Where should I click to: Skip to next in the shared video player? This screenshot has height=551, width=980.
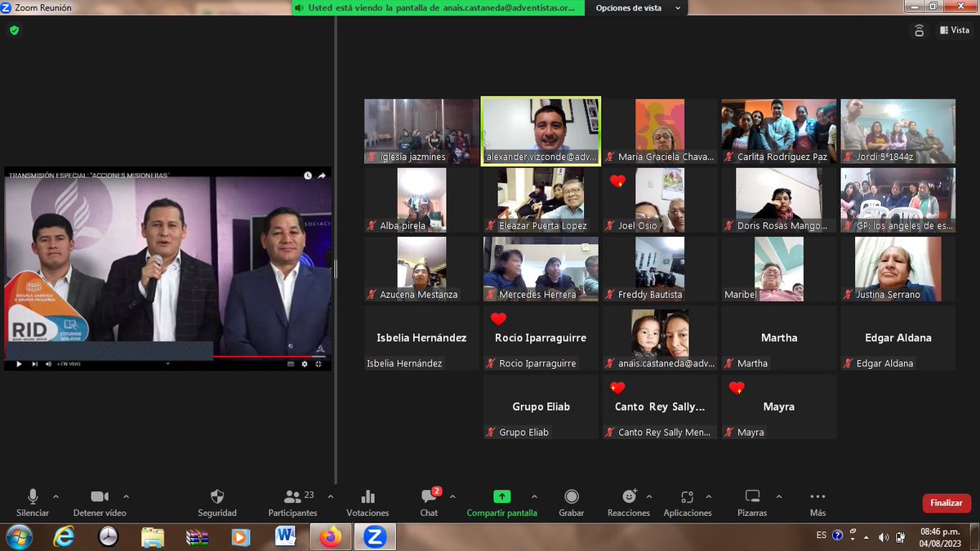coord(34,364)
